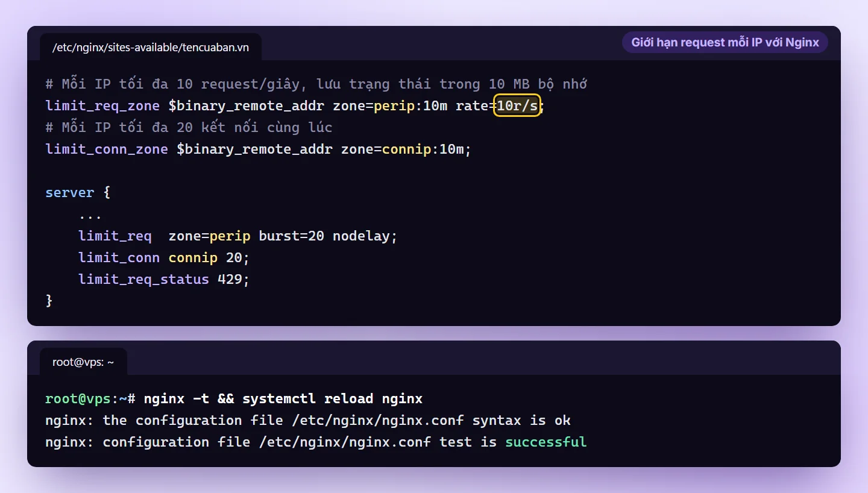This screenshot has height=493, width=868.
Task: Click the limit_conn directive inside the server block
Action: click(x=119, y=258)
